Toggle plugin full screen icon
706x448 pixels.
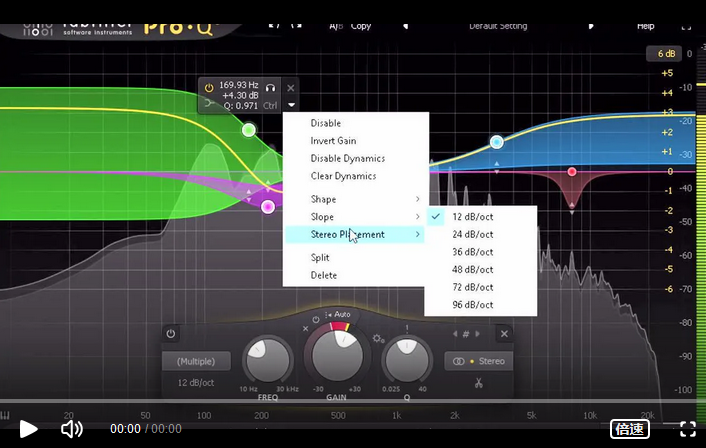[x=686, y=27]
